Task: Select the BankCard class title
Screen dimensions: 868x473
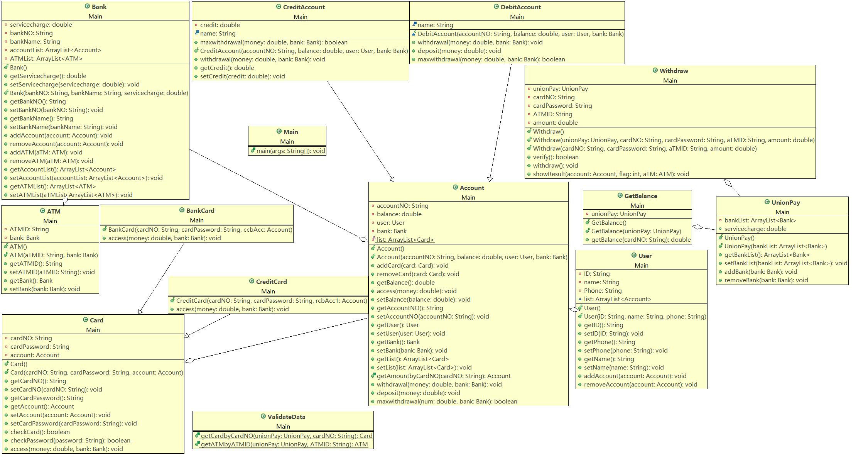Action: pyautogui.click(x=200, y=211)
